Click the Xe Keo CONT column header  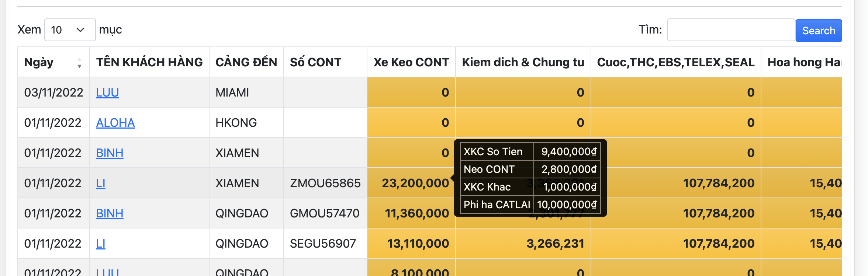(411, 62)
